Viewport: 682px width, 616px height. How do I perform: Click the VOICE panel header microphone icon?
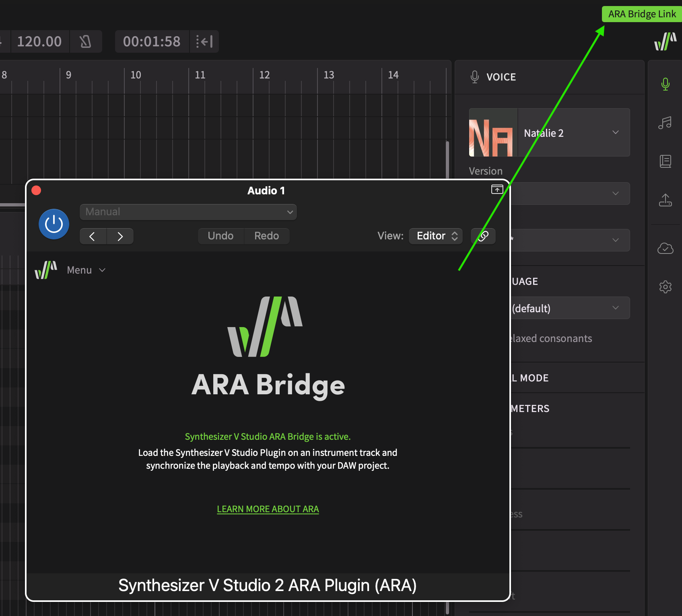tap(475, 77)
